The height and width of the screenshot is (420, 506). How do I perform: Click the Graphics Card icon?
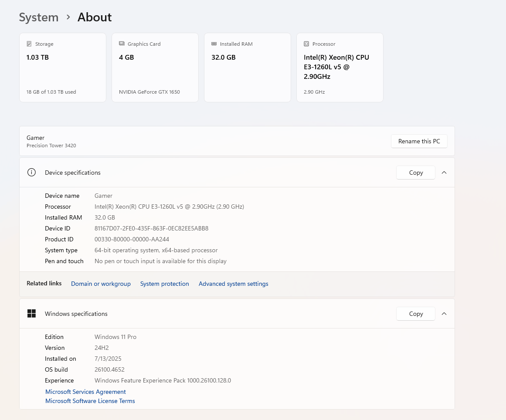coord(122,44)
